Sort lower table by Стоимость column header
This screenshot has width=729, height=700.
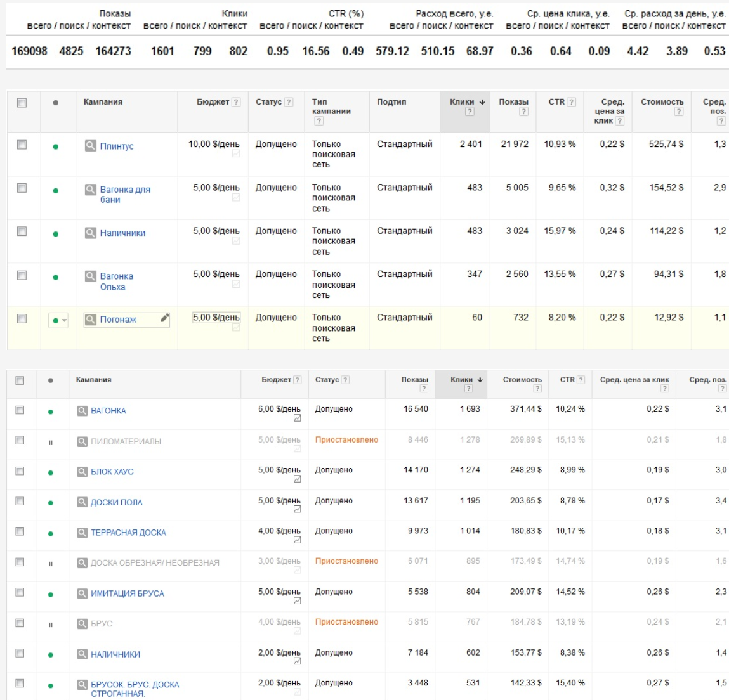tap(522, 380)
